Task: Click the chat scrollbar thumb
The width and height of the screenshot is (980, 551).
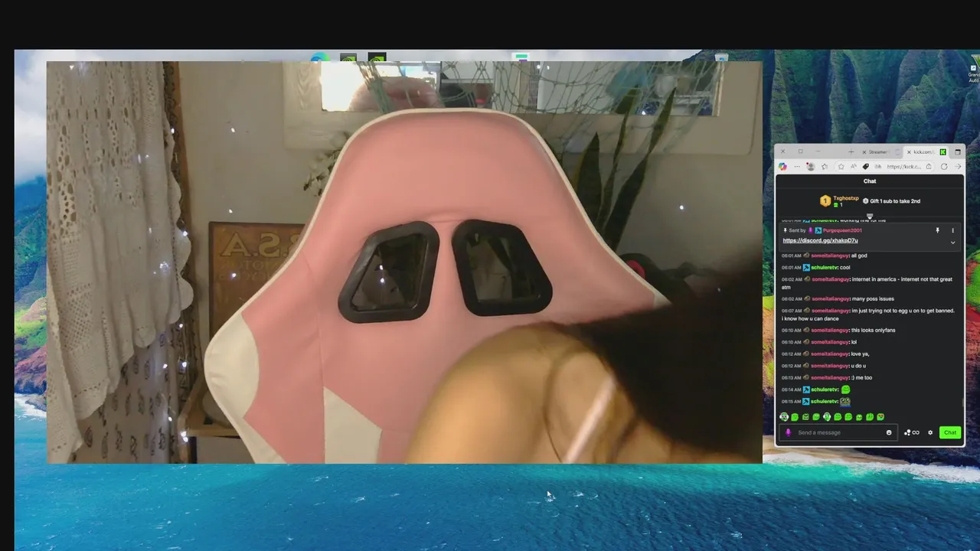Action: click(x=963, y=401)
